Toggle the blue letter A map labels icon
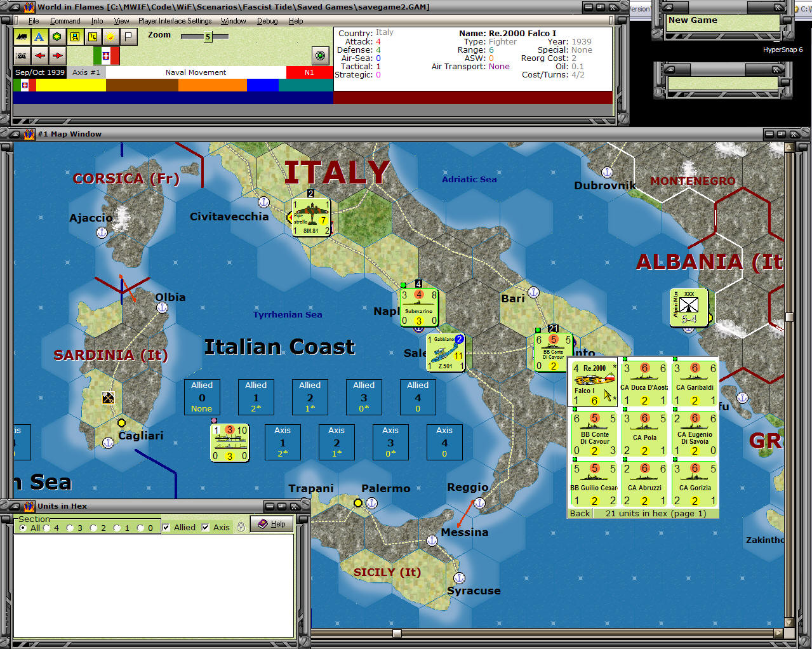 [x=39, y=37]
